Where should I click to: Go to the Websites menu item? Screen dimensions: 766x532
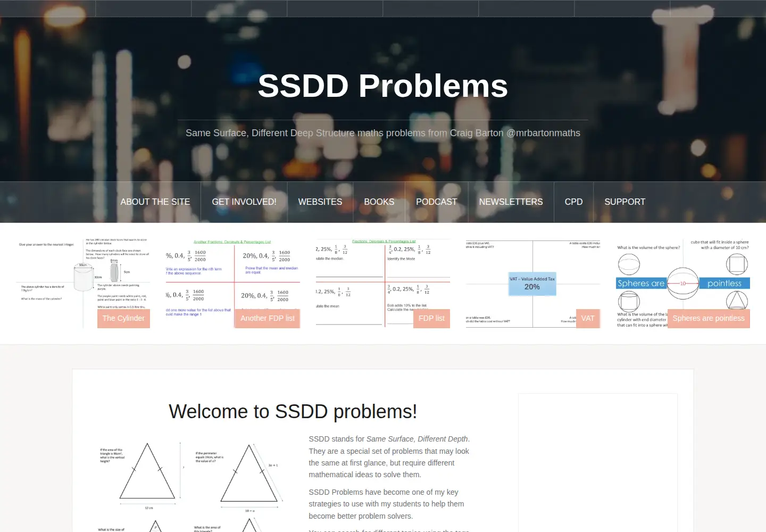(320, 202)
